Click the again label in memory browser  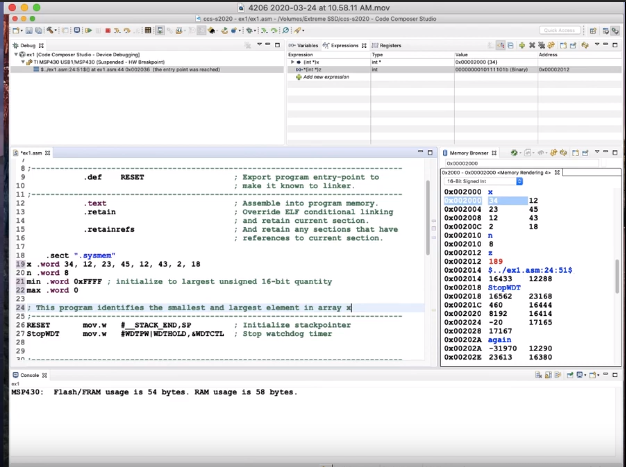point(499,340)
